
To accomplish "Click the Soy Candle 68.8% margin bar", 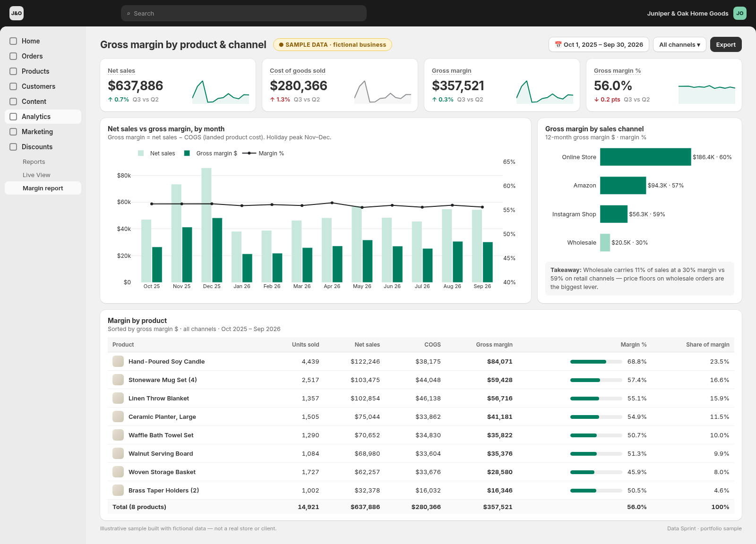I will [x=596, y=362].
